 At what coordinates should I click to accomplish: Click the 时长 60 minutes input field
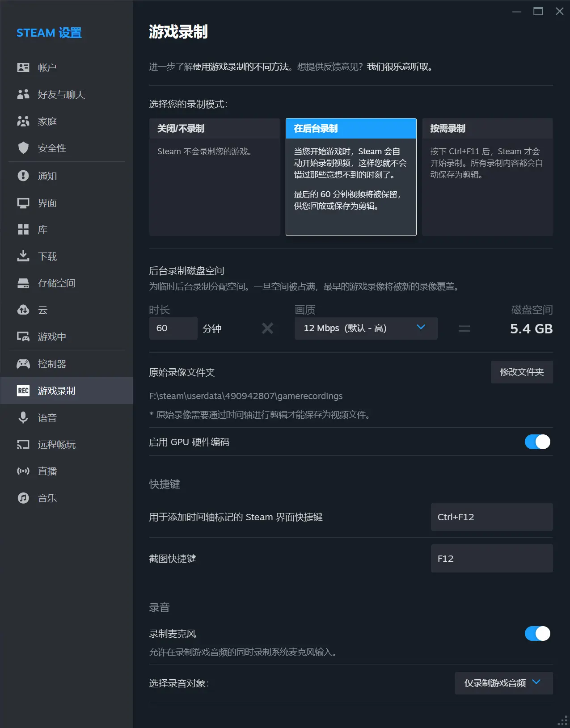(173, 328)
